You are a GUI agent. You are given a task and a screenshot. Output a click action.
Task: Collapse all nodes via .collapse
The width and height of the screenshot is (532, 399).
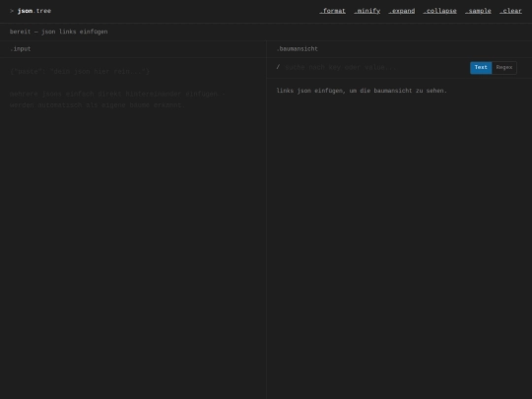coord(439,11)
